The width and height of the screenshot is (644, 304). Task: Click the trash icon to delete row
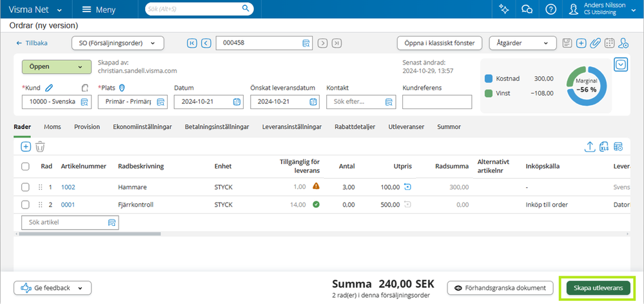click(x=40, y=147)
